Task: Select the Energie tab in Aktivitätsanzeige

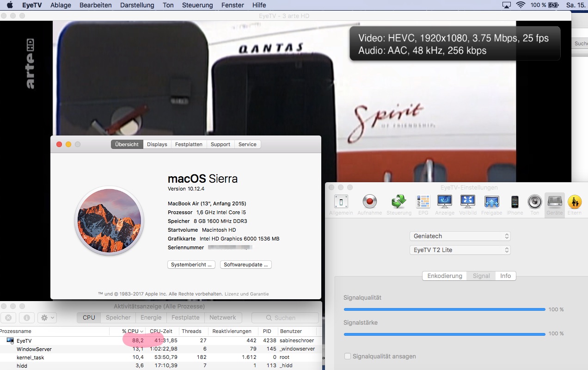Action: [151, 318]
